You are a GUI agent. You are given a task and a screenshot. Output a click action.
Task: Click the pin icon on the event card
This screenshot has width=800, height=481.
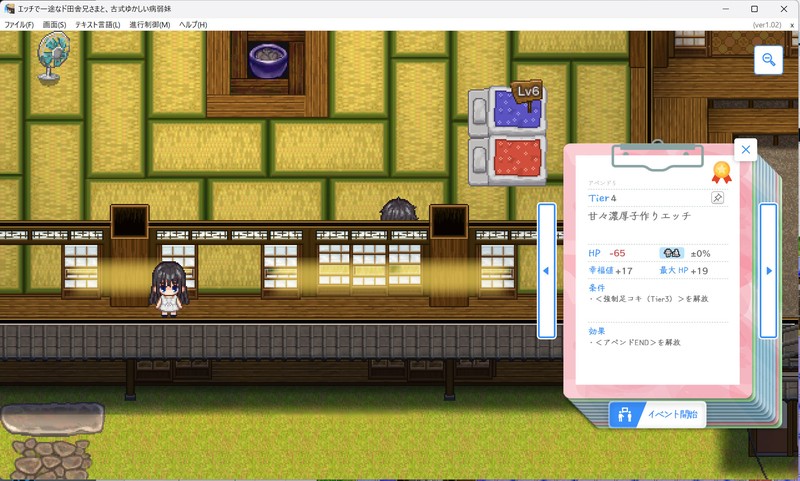click(x=717, y=198)
